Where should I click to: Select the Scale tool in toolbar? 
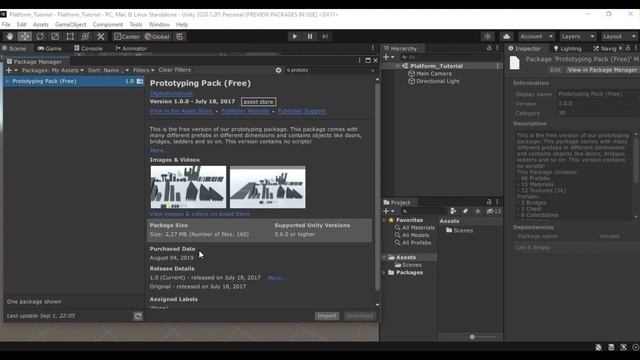55,36
